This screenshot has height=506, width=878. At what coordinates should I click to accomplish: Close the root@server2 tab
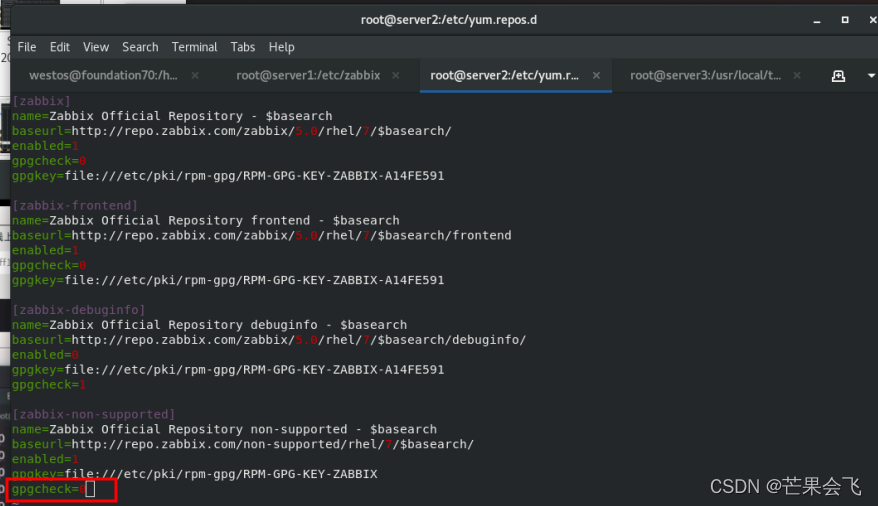[x=596, y=75]
